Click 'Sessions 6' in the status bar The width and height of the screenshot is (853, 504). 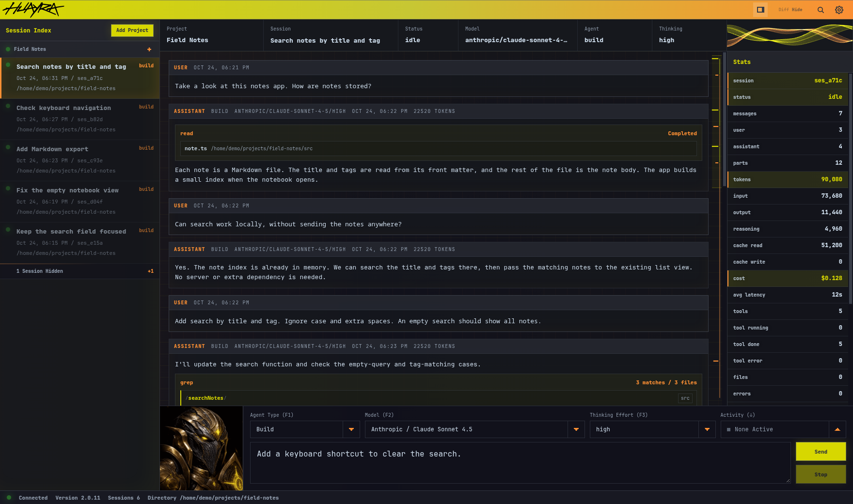click(124, 498)
